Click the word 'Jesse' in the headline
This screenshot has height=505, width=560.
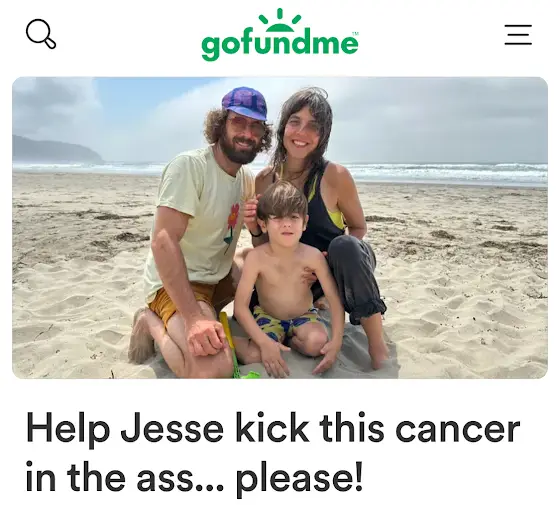click(172, 429)
